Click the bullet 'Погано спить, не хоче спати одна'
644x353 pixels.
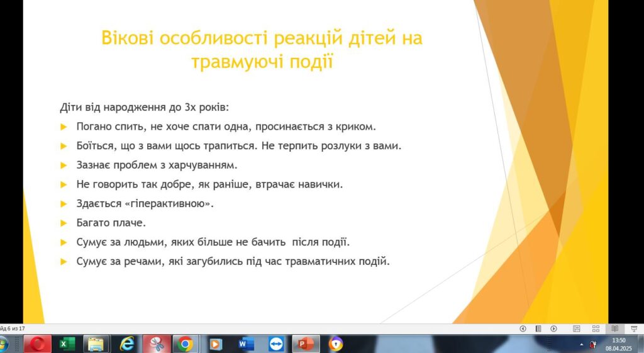(226, 126)
